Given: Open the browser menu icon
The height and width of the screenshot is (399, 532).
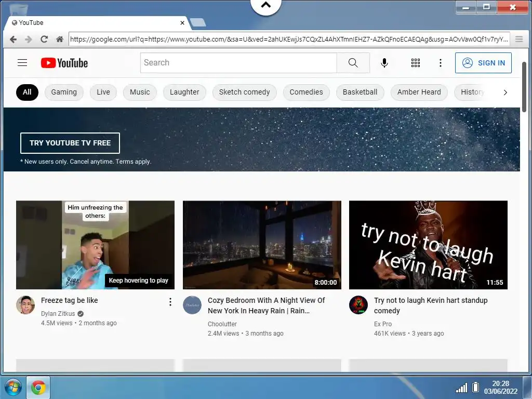Looking at the screenshot, I should [519, 39].
